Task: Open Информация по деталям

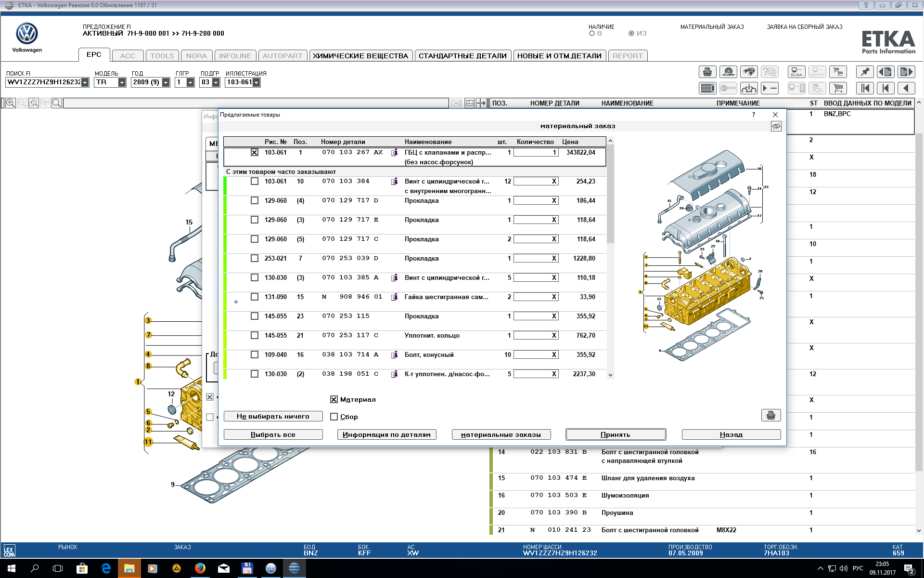Action: 386,434
